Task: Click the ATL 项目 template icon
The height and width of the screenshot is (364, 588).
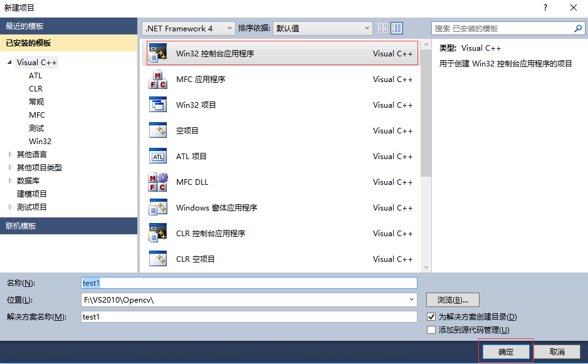Action: 158,157
